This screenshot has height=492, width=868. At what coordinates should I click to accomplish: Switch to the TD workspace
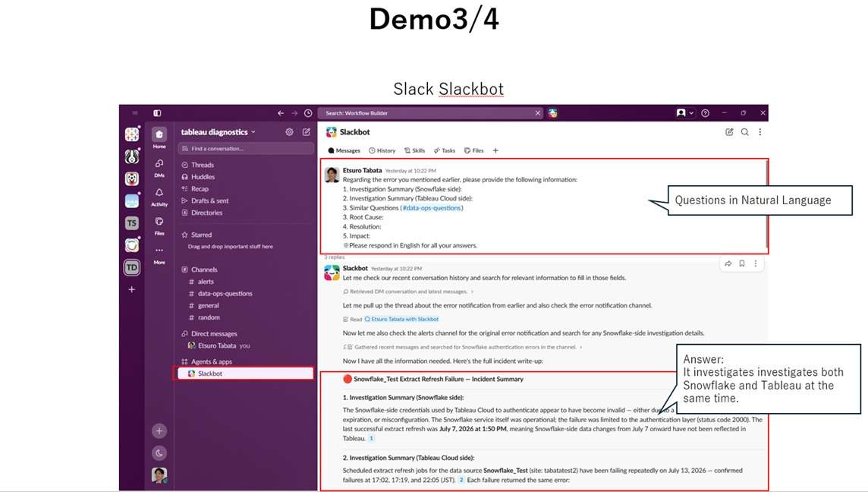(132, 267)
